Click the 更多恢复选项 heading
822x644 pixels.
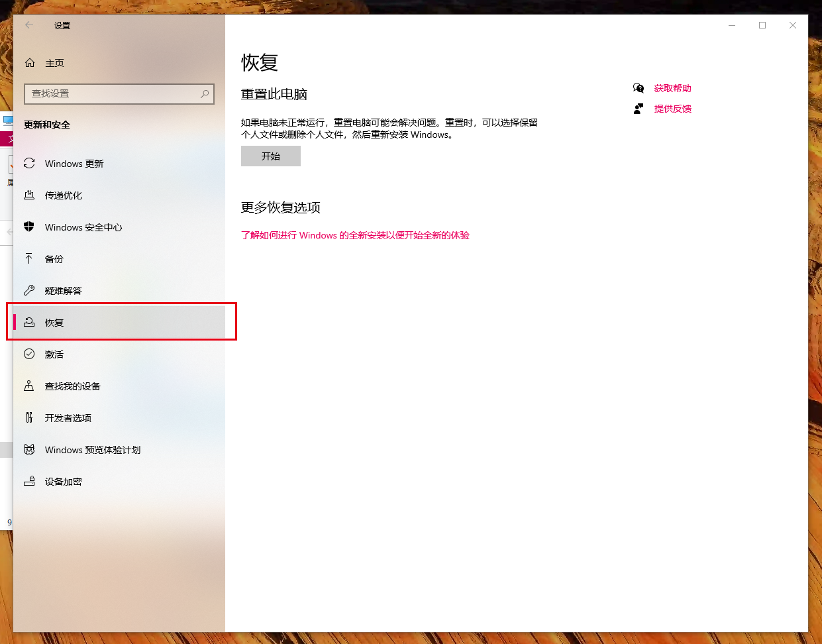click(x=281, y=207)
